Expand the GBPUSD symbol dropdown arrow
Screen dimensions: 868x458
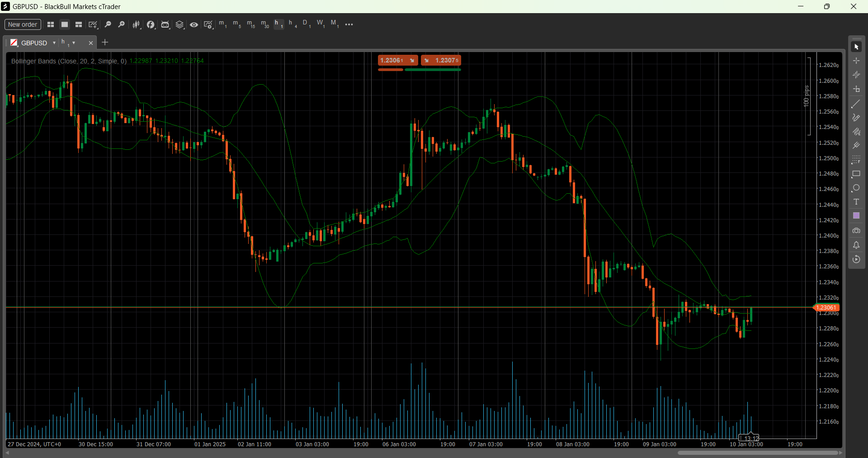(54, 43)
